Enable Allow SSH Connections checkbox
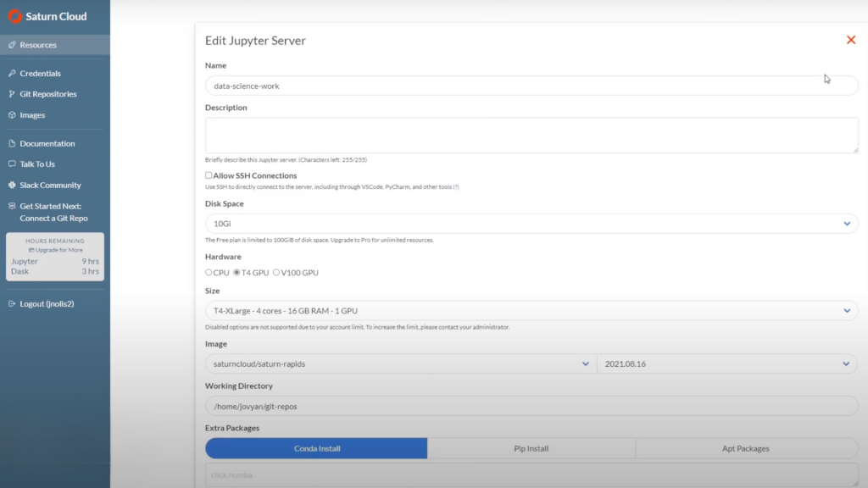The height and width of the screenshot is (488, 868). (209, 175)
